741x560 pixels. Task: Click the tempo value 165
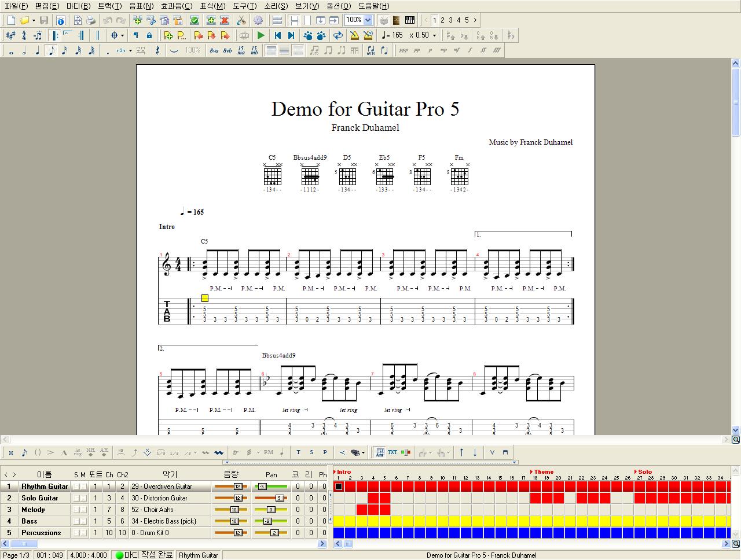(397, 35)
